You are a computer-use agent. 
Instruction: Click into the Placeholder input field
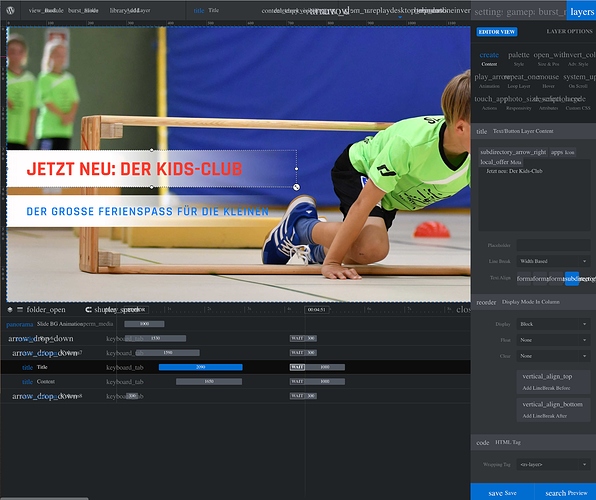pos(553,245)
